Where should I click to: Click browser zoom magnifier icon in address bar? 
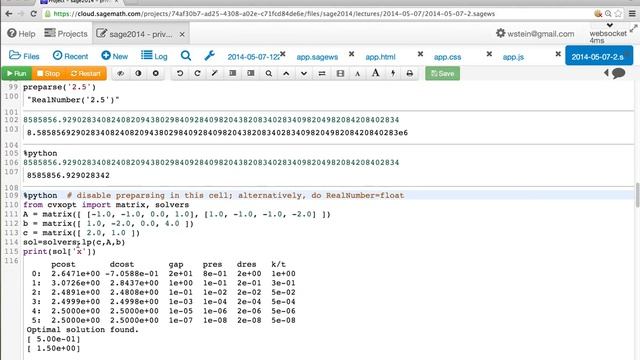608,13
